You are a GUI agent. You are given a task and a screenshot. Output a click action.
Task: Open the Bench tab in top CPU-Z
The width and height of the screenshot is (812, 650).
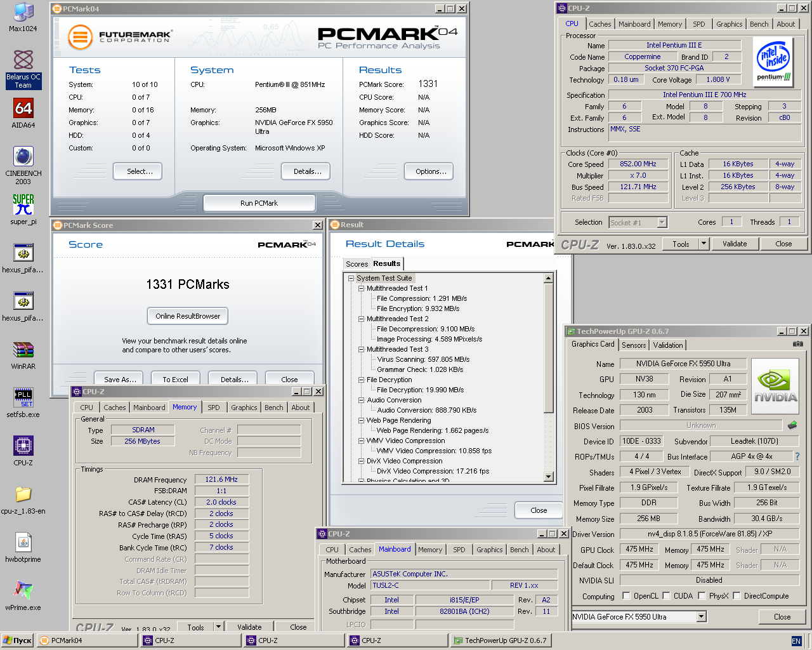(759, 24)
